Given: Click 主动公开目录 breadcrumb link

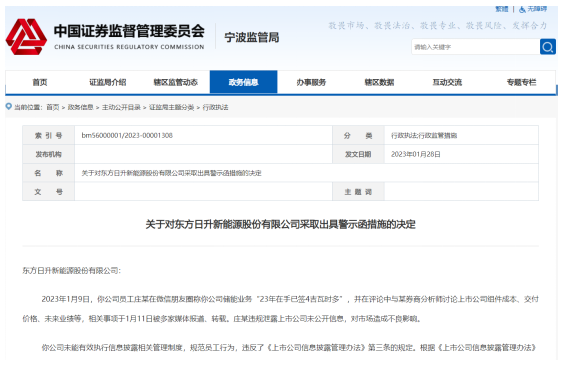Looking at the screenshot, I should pos(121,107).
